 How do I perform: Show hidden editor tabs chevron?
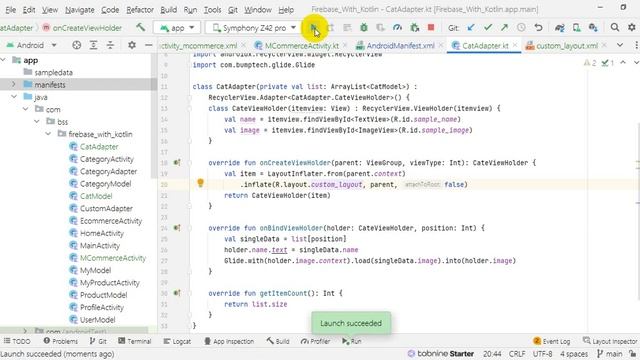click(620, 45)
